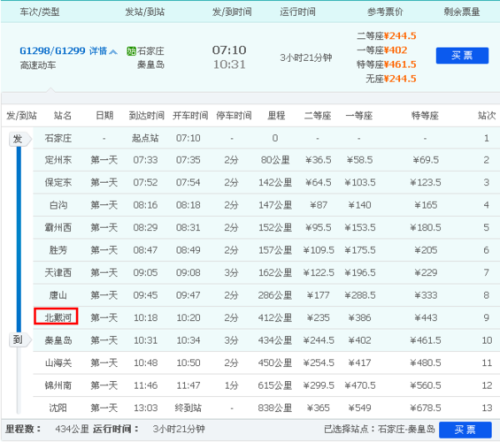Click the green 始 origin station icon
Screen dimensions: 500x442
coord(131,51)
